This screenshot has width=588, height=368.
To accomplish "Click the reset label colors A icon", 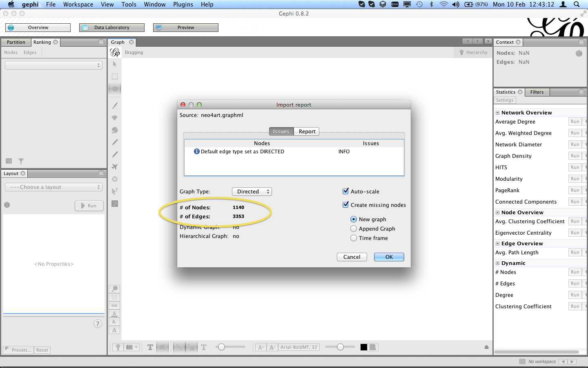I will pos(114,314).
